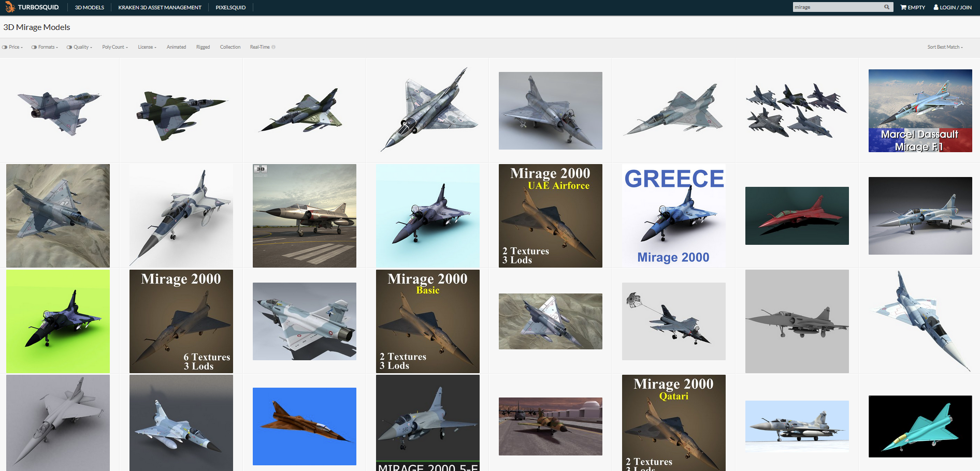The width and height of the screenshot is (980, 471).
Task: Expand the Formats filter dropdown
Action: point(48,47)
